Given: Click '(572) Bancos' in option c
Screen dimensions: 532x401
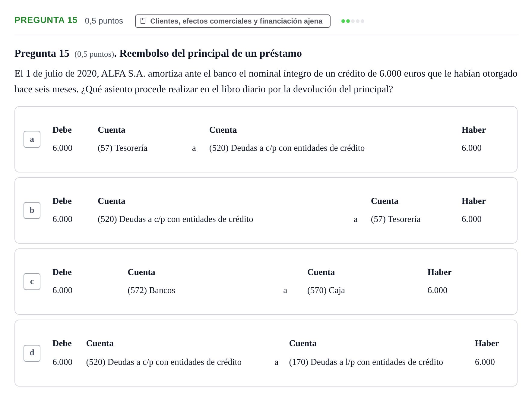Looking at the screenshot, I should point(151,290).
